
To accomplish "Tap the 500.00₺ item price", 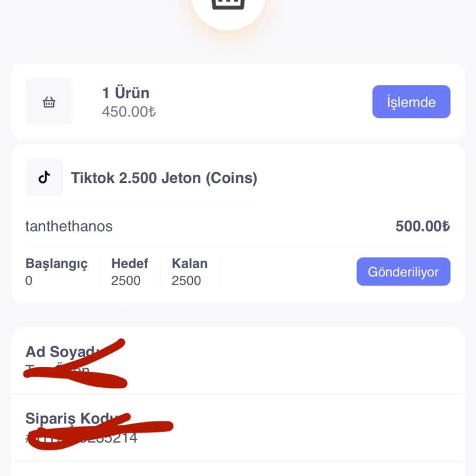I will (422, 226).
